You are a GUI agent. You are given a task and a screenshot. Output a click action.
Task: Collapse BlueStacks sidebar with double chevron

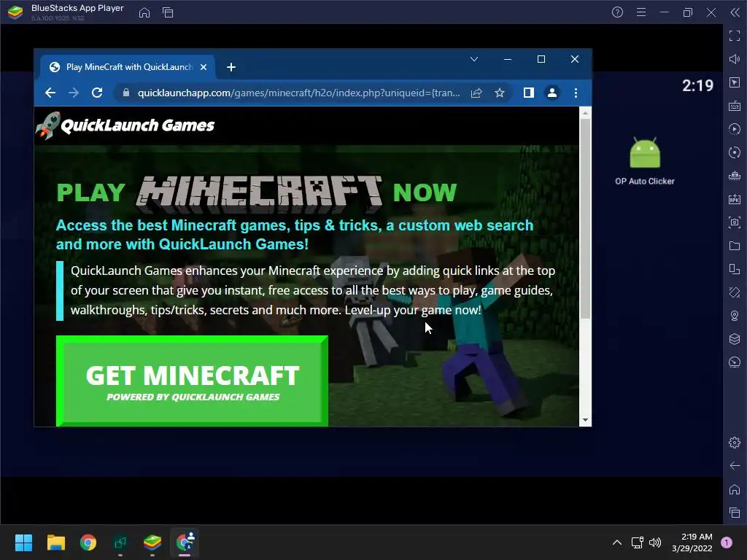coord(735,12)
